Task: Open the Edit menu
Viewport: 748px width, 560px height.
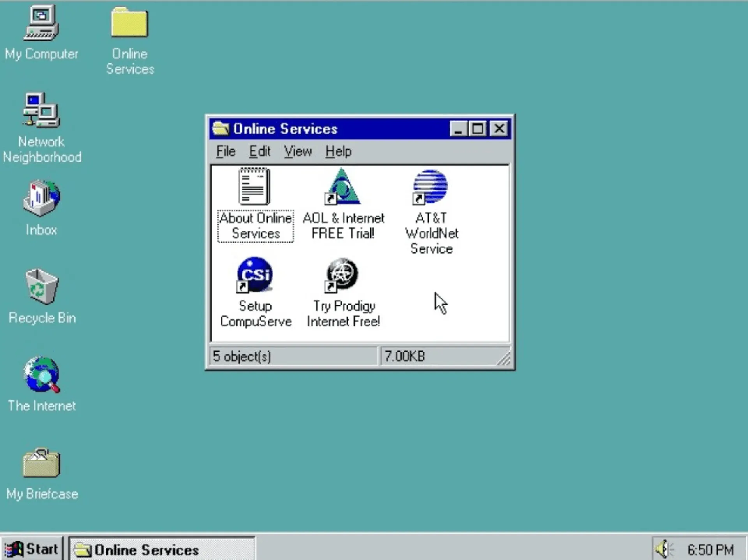Action: (x=259, y=151)
